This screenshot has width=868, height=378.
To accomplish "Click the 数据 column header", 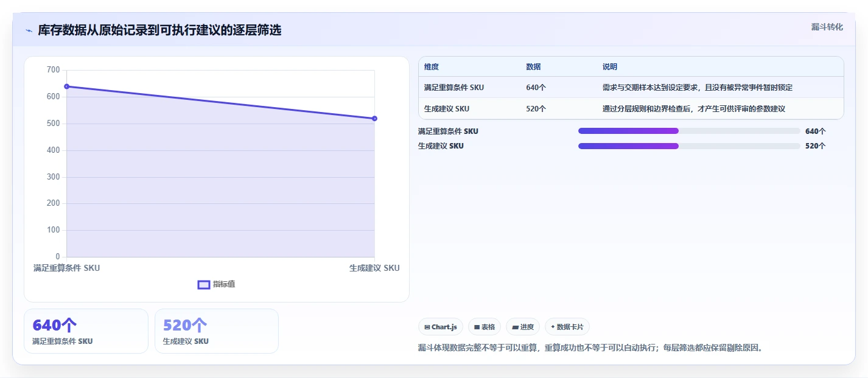I will (533, 67).
